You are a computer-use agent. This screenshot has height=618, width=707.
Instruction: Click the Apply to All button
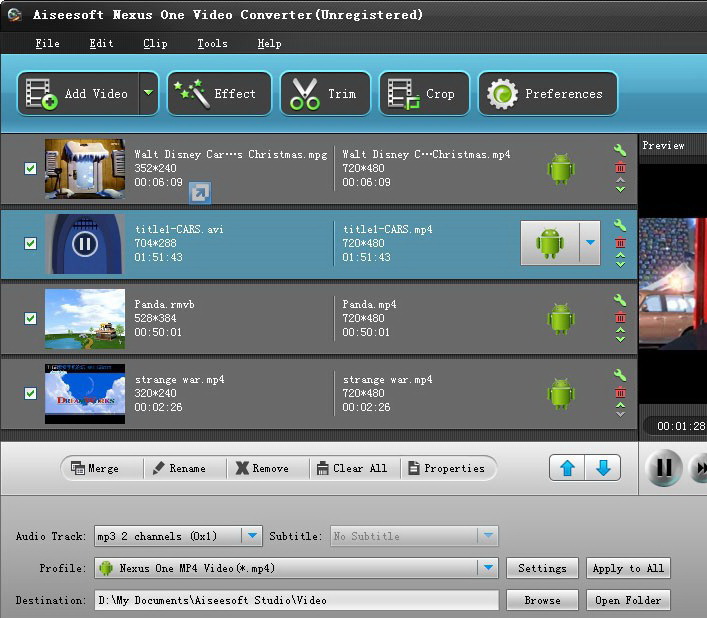click(x=628, y=568)
